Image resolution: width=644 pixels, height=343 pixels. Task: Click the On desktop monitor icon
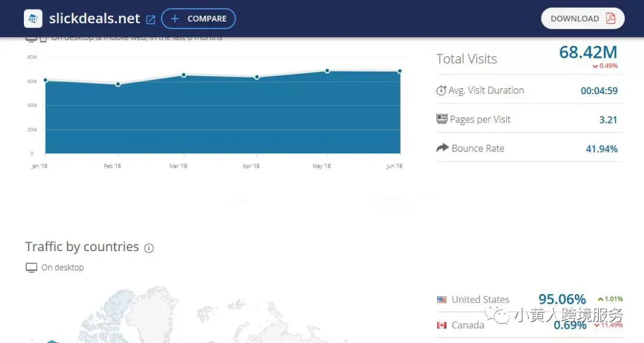pyautogui.click(x=31, y=268)
